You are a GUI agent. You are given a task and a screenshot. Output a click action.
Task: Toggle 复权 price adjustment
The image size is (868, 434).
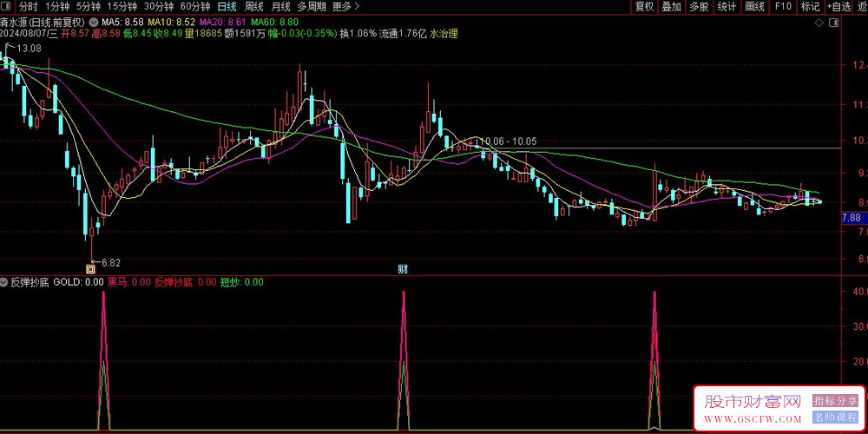(644, 7)
